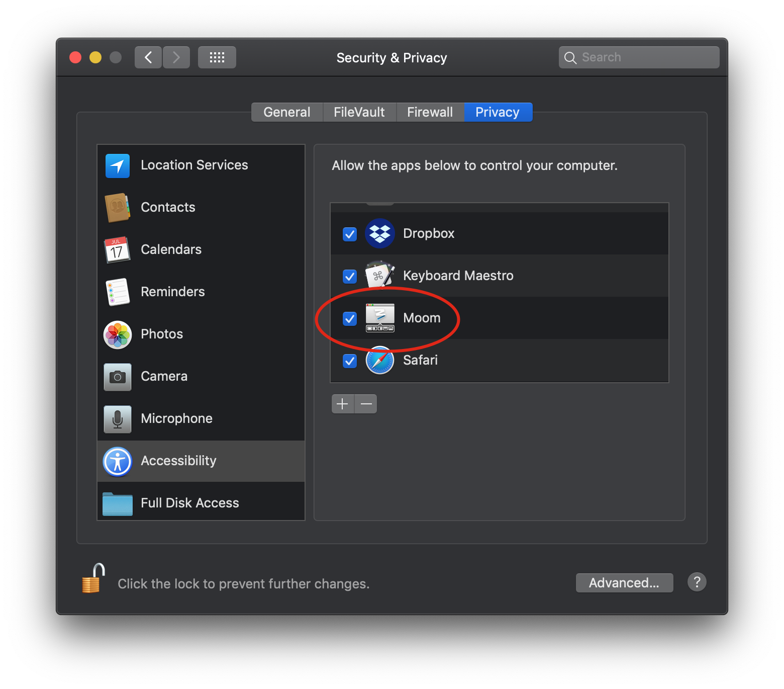Click the Photos flower icon

tap(118, 335)
